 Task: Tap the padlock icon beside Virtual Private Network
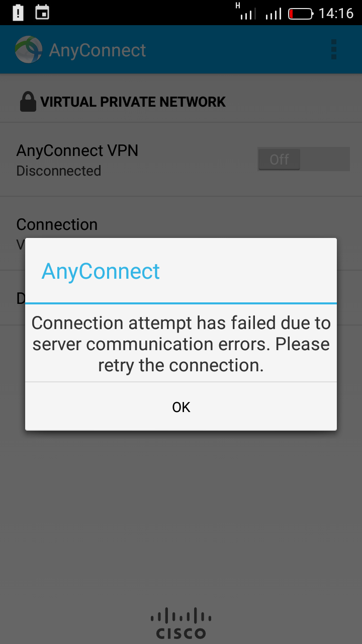(x=28, y=102)
